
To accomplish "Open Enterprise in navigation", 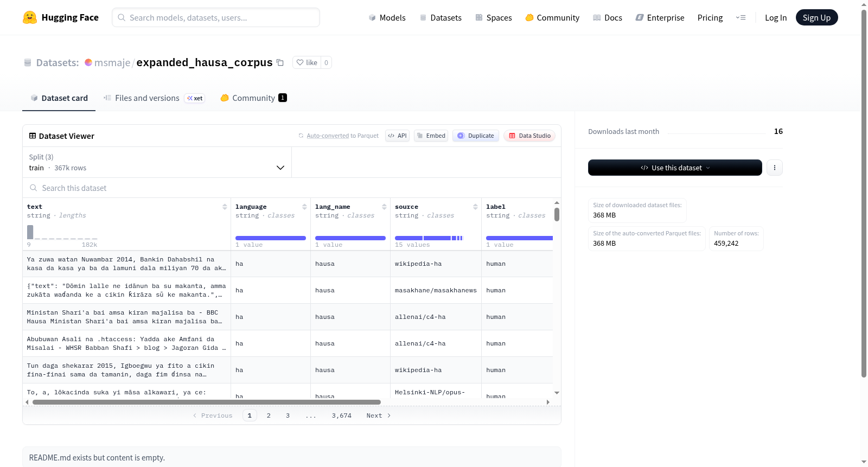I will (x=660, y=17).
